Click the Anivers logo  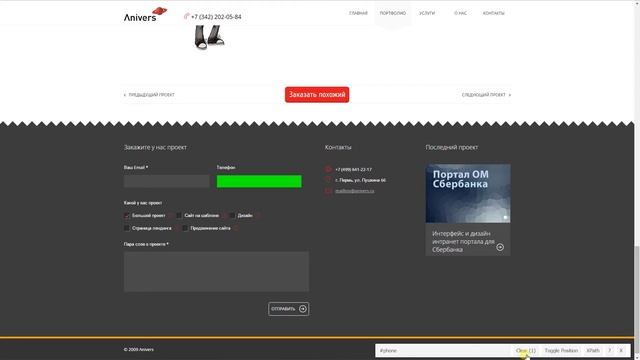(x=145, y=15)
